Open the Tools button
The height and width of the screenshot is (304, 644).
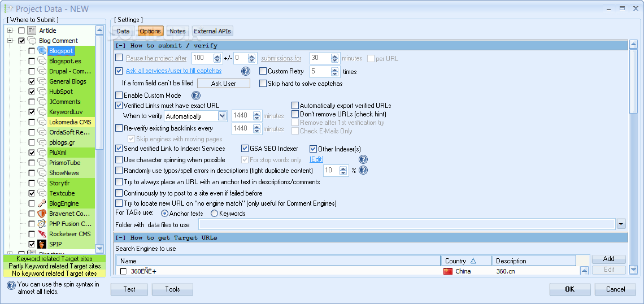coord(172,289)
